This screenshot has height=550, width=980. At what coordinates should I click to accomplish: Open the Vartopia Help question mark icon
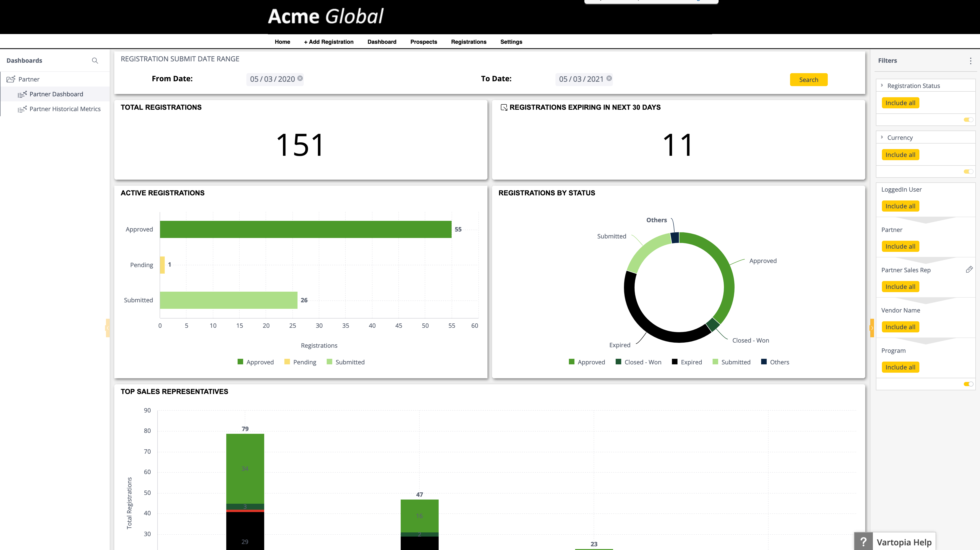(863, 542)
